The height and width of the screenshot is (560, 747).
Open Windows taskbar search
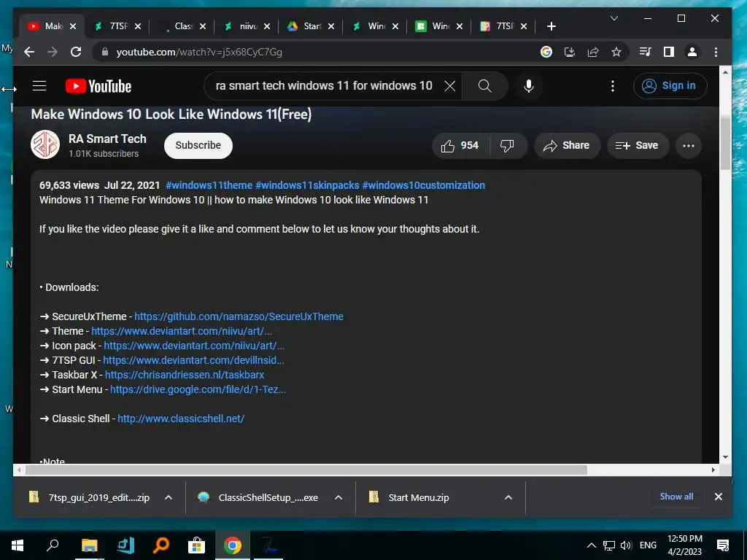click(53, 545)
